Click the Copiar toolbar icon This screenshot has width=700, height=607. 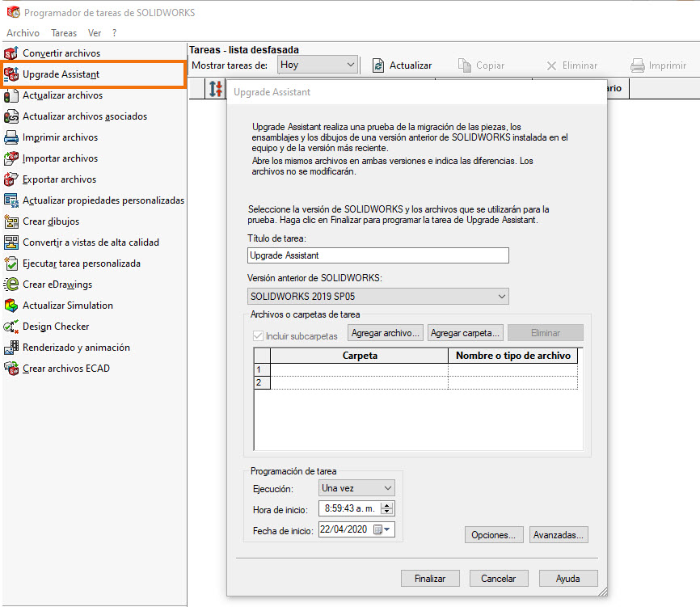[464, 65]
